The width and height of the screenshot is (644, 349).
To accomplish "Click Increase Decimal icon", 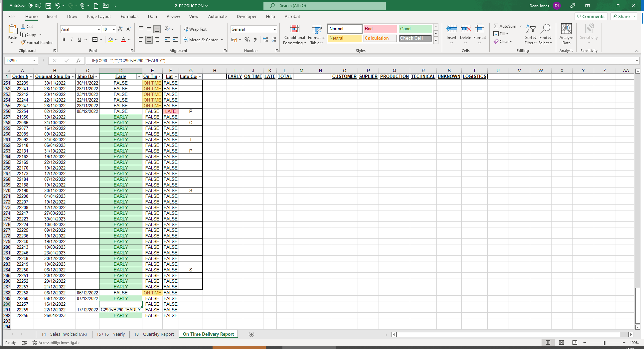I will pos(265,40).
